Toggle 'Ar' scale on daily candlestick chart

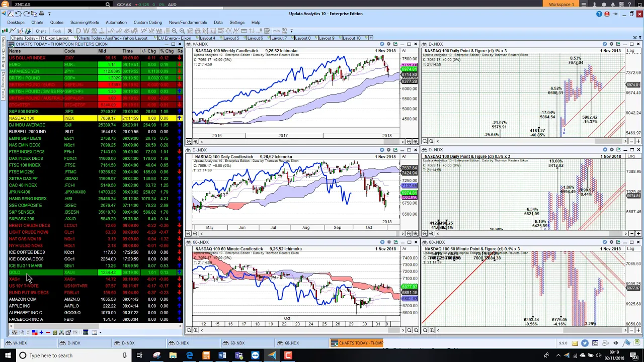(404, 156)
